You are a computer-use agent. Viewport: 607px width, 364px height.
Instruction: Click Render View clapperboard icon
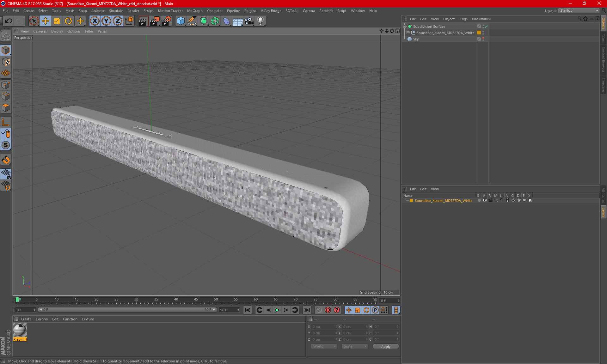tap(143, 21)
